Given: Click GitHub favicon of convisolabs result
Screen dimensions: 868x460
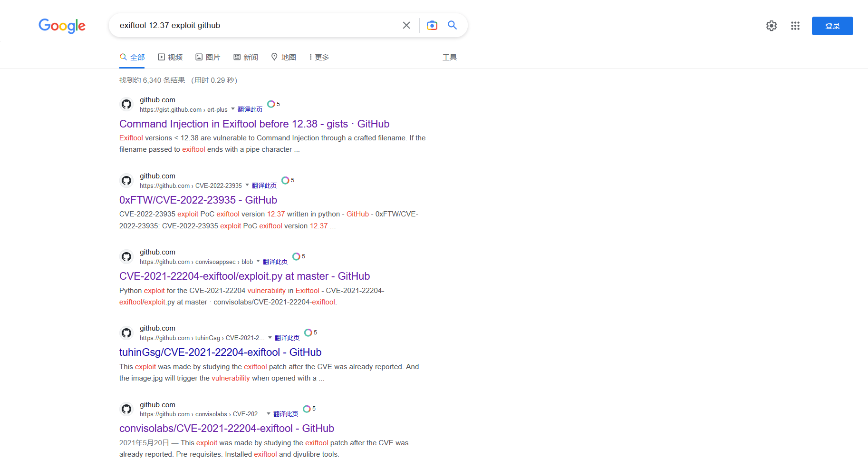Looking at the screenshot, I should point(126,409).
